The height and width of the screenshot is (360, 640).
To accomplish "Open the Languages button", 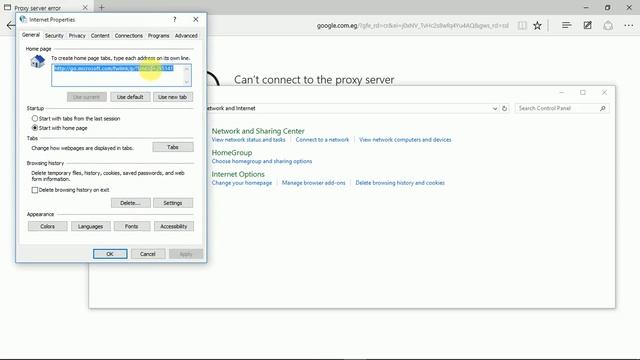I will [90, 226].
